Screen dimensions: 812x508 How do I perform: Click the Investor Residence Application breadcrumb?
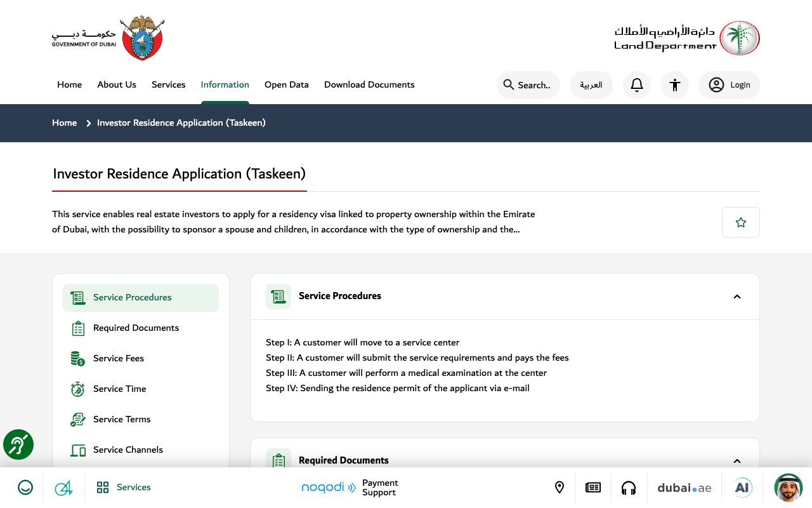[x=181, y=123]
